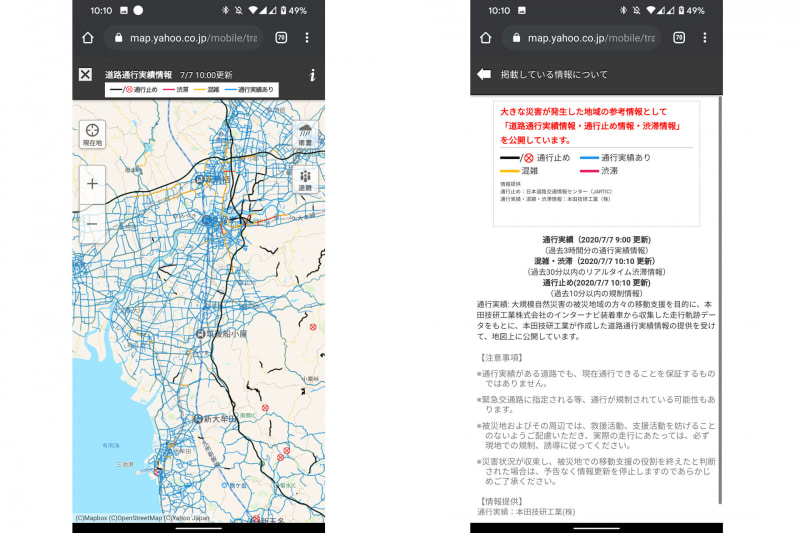Open the info (i) icon on map header
This screenshot has width=800, height=533.
pyautogui.click(x=312, y=75)
